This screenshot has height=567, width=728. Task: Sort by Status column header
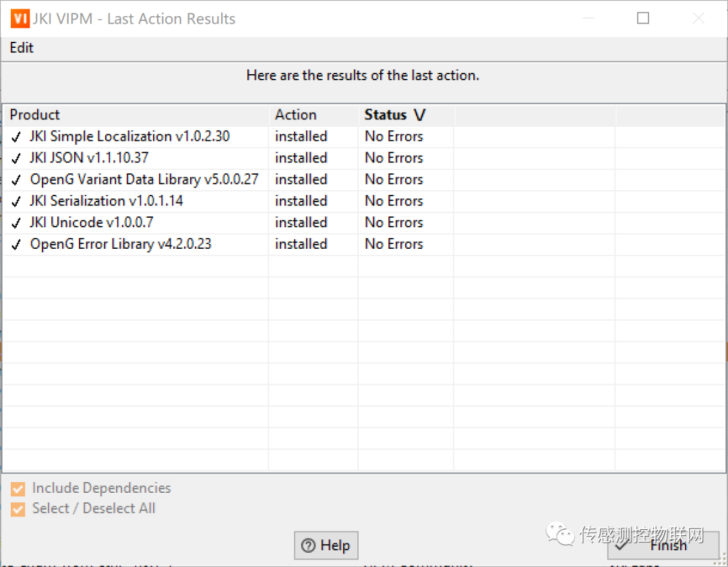pyautogui.click(x=406, y=115)
